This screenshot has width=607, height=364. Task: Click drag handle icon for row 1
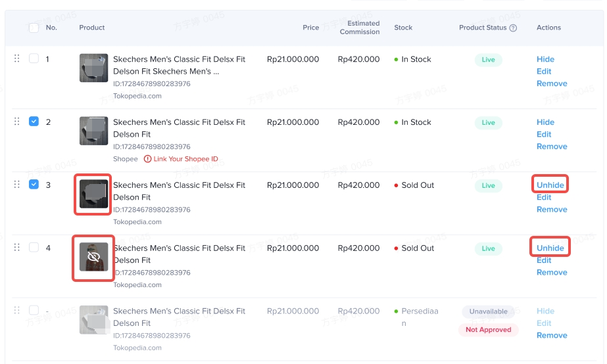point(17,58)
